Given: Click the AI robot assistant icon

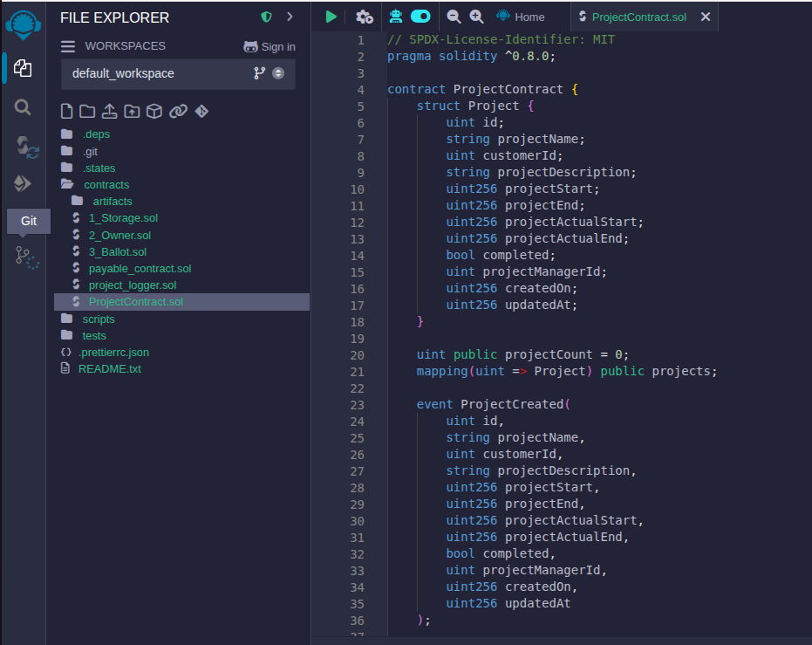Looking at the screenshot, I should tap(396, 17).
